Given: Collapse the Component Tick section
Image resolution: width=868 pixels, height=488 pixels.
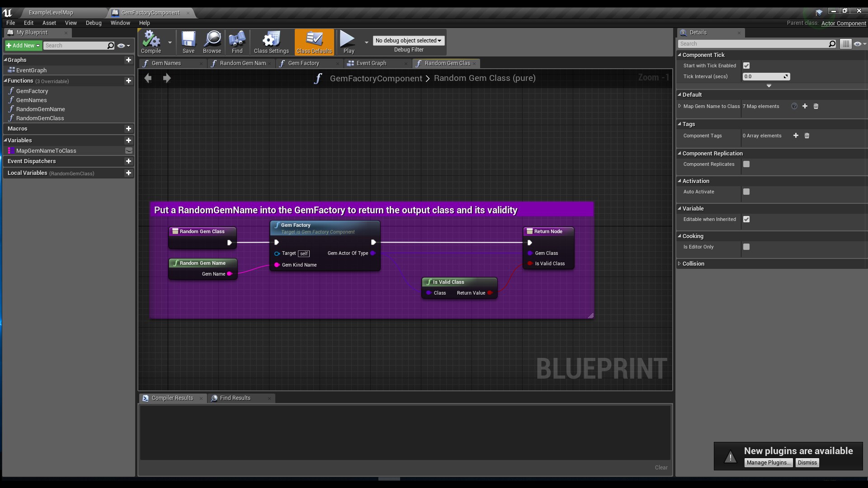Looking at the screenshot, I should click(x=680, y=55).
